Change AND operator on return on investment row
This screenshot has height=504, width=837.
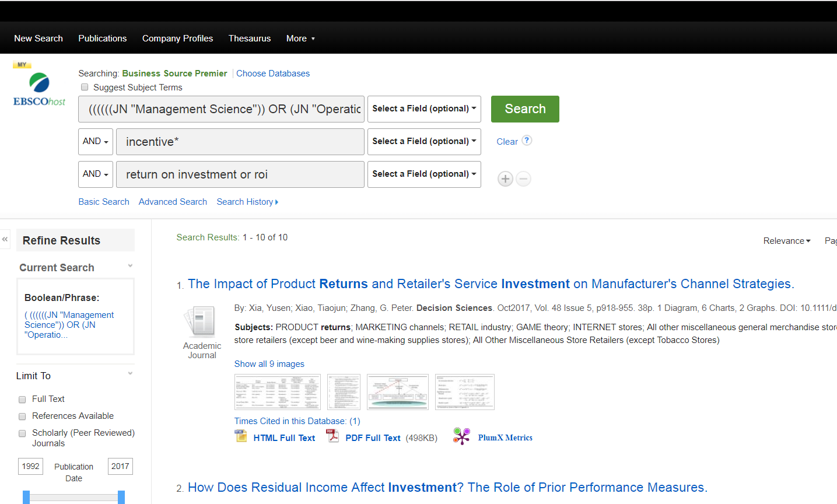click(96, 174)
